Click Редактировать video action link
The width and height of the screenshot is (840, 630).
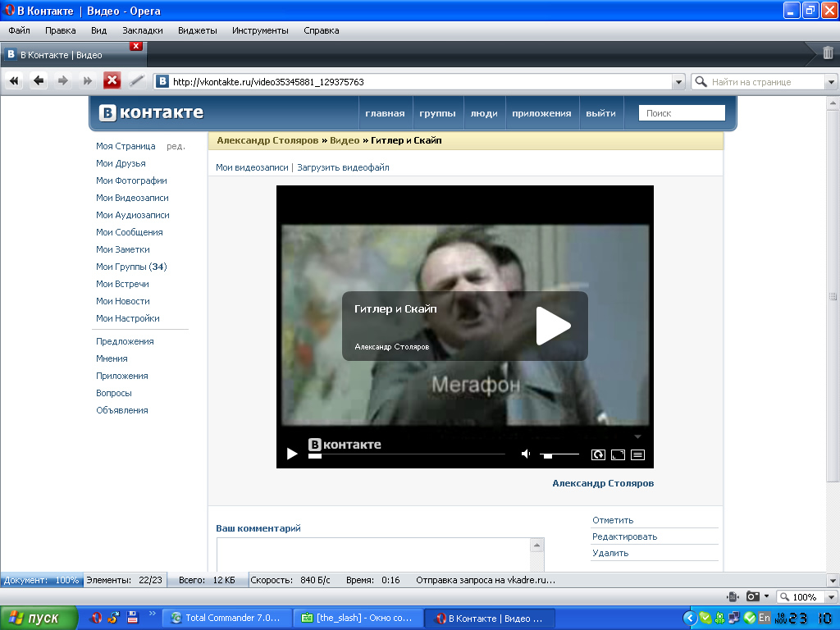(624, 536)
